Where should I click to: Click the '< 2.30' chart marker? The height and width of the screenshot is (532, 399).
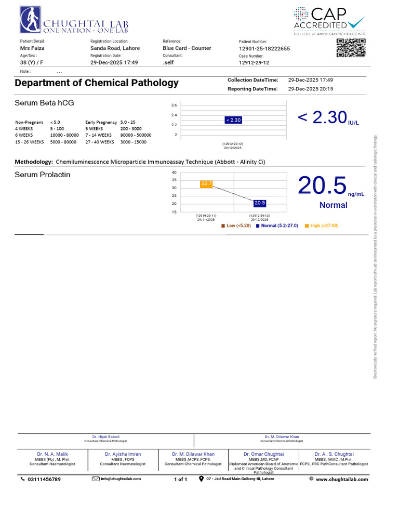click(x=233, y=120)
